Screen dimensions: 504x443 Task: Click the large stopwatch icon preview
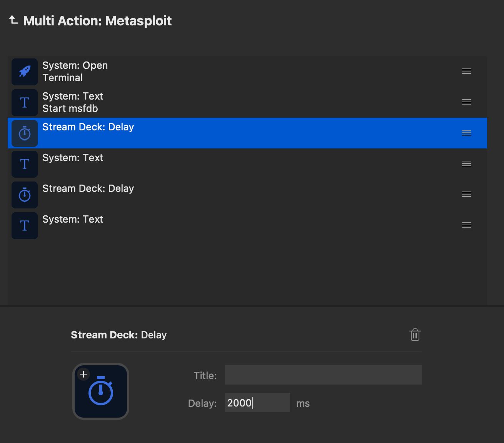101,392
